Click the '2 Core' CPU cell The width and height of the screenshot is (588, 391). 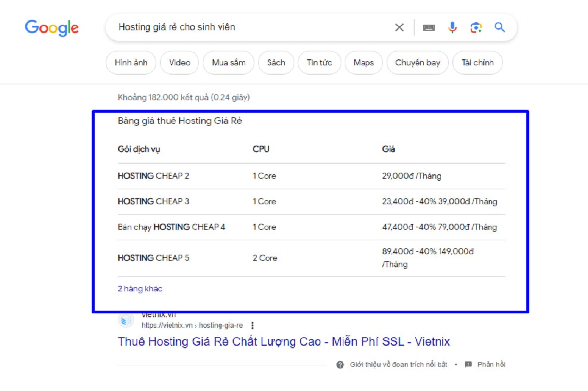click(265, 258)
